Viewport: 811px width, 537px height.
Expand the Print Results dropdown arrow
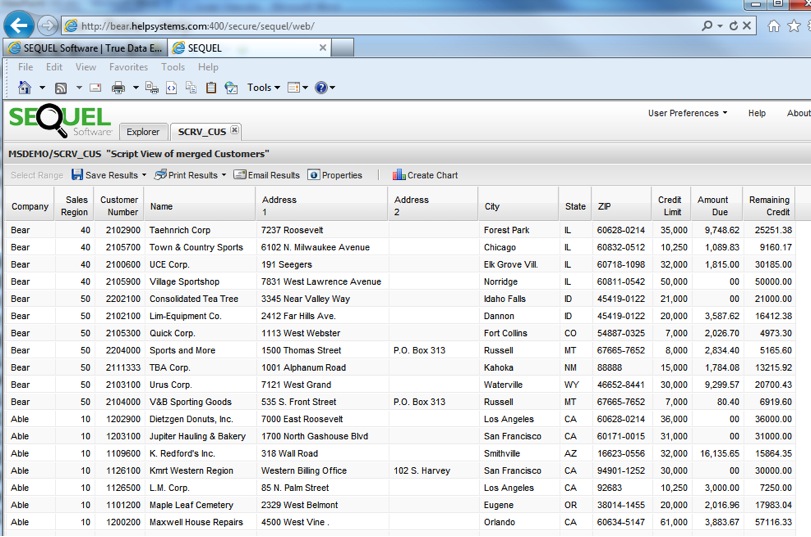click(224, 175)
